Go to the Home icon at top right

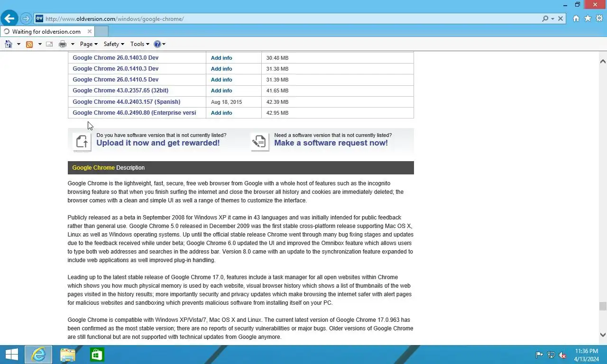(576, 18)
